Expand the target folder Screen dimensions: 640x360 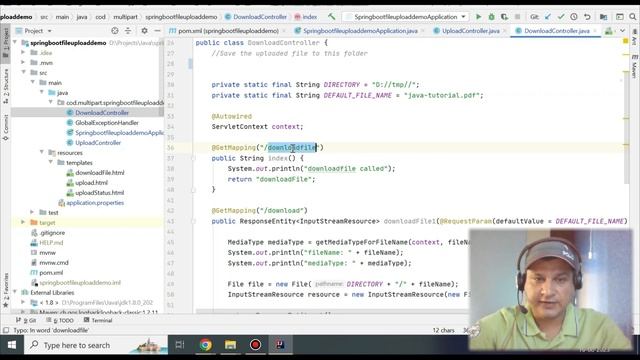(x=23, y=222)
